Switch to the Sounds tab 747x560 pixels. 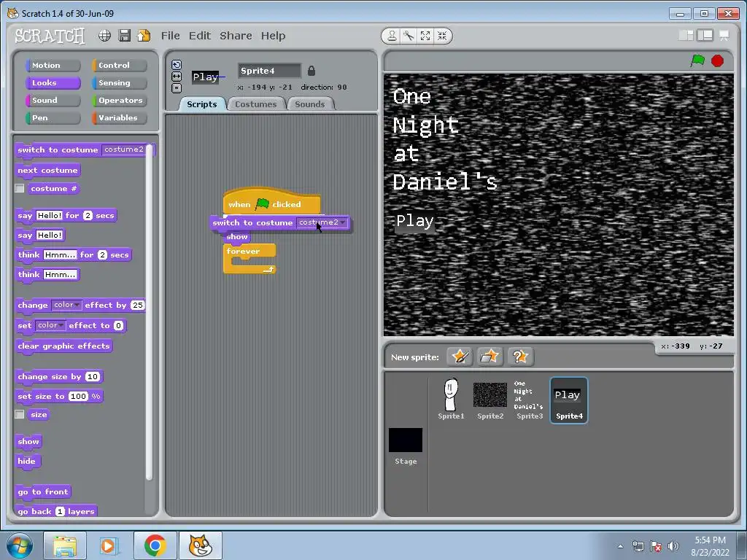[x=309, y=104]
